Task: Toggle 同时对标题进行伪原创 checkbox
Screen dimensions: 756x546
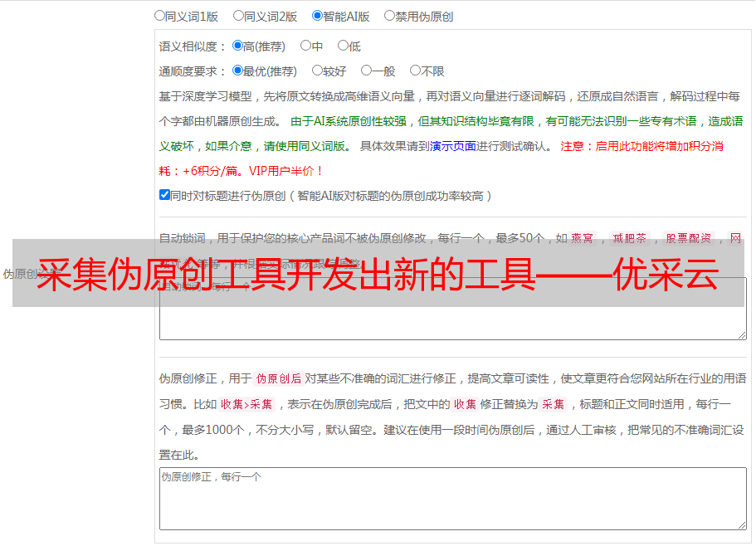Action: 164,195
